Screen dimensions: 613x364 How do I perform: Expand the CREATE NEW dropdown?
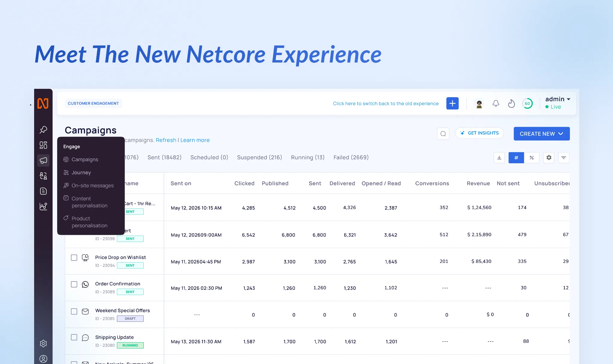point(542,134)
